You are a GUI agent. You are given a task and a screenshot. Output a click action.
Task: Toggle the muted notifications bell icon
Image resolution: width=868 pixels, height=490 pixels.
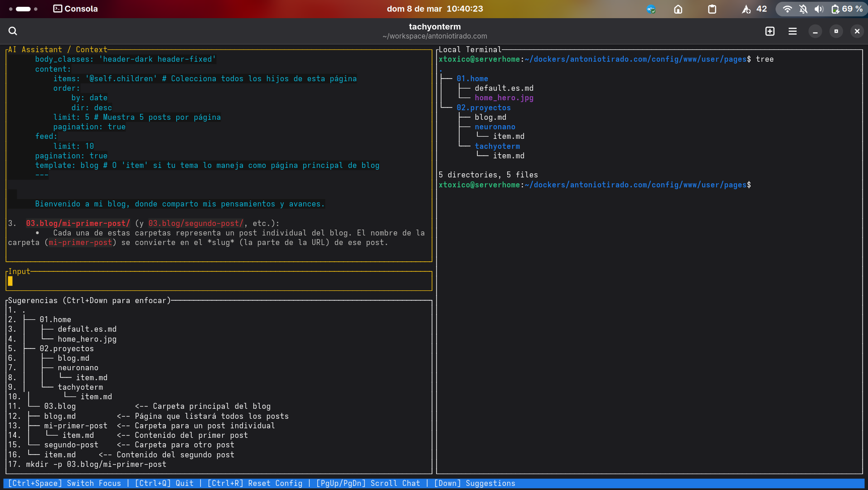click(x=803, y=9)
